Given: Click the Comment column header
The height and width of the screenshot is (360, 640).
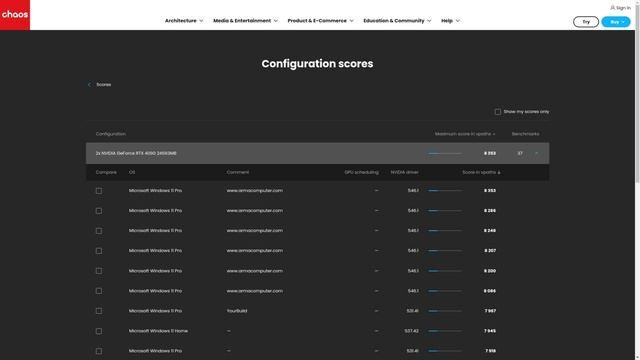Looking at the screenshot, I should click(x=238, y=172).
